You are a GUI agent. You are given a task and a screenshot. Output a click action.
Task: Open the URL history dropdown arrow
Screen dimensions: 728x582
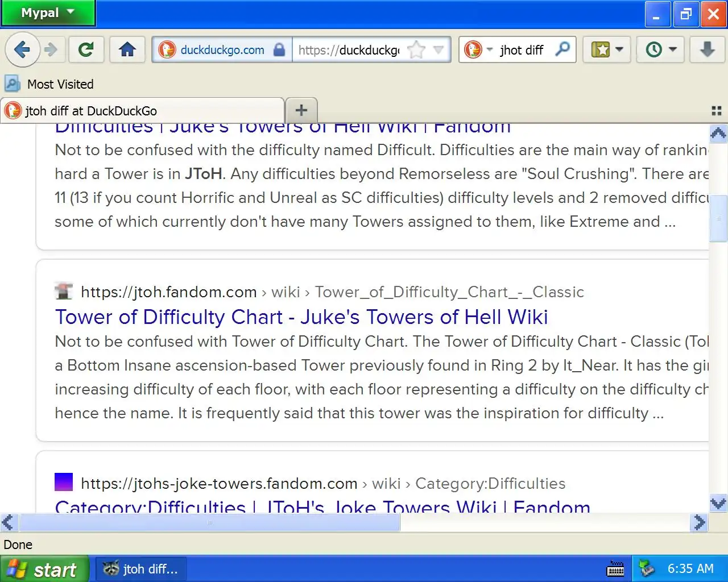pyautogui.click(x=439, y=50)
